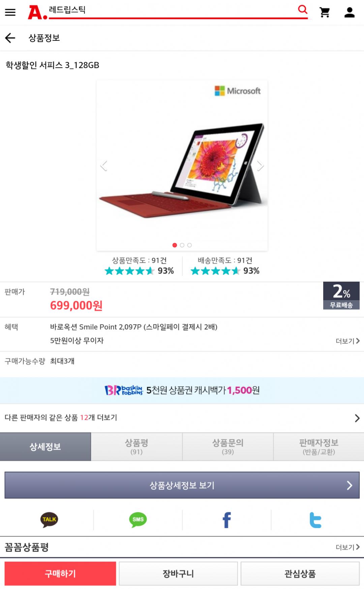Viewport: 364px width, 589px height.
Task: Open the user account profile icon
Action: pyautogui.click(x=350, y=12)
